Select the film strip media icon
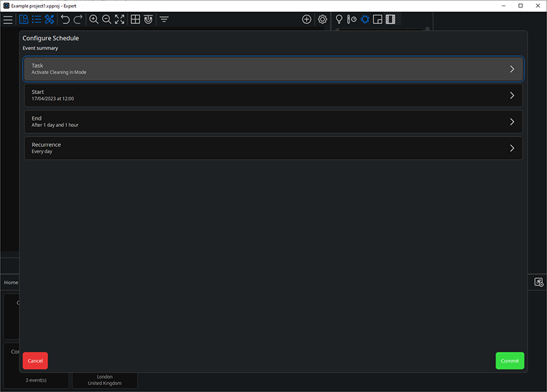This screenshot has width=547, height=392. point(390,20)
